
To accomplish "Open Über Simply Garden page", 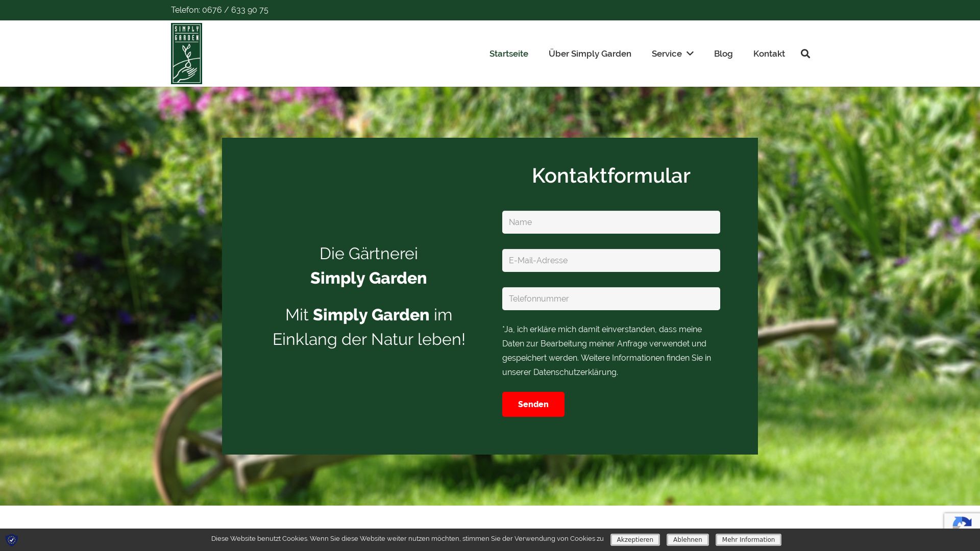I will pos(590,54).
